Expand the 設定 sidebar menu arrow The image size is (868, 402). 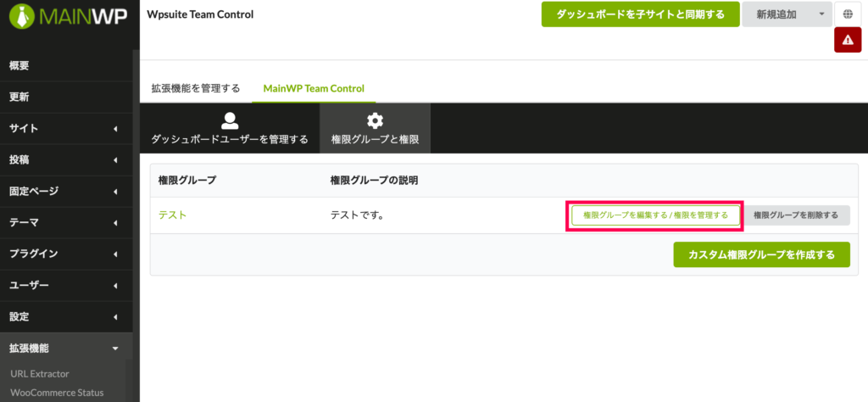115,317
